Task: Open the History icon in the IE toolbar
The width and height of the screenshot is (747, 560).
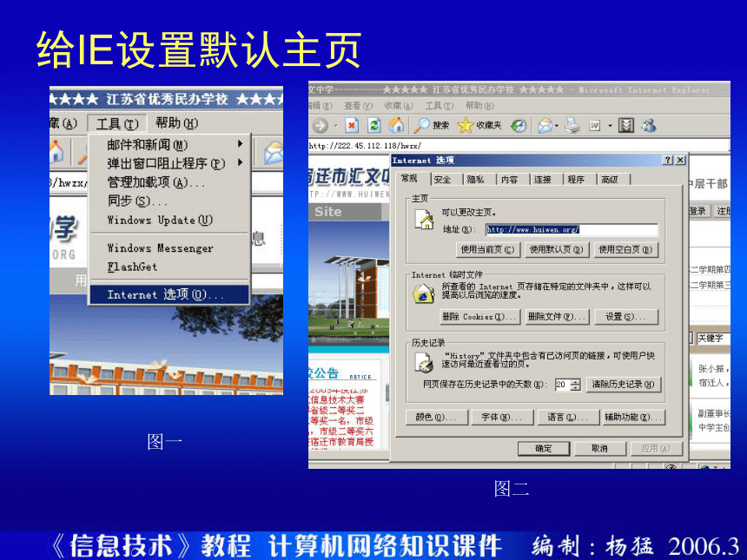Action: (x=519, y=125)
